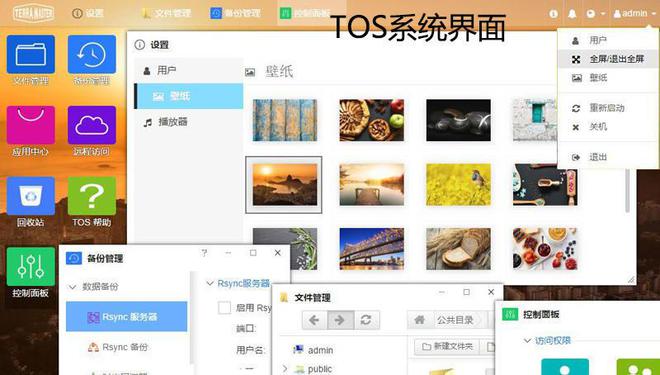Choose 全屏/退出全屏 in admin menu
This screenshot has height=375, width=660.
608,59
